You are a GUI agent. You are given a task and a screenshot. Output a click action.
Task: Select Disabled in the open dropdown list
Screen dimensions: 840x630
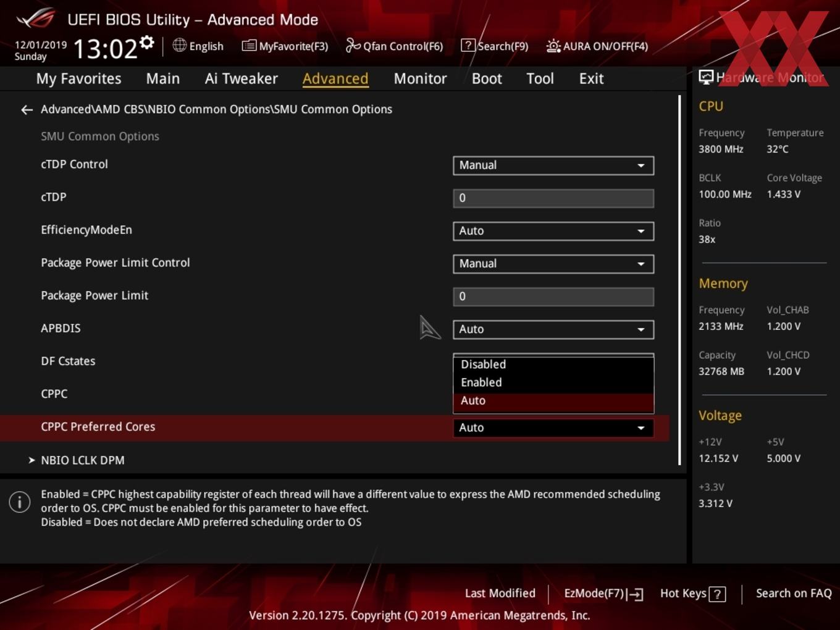(553, 364)
